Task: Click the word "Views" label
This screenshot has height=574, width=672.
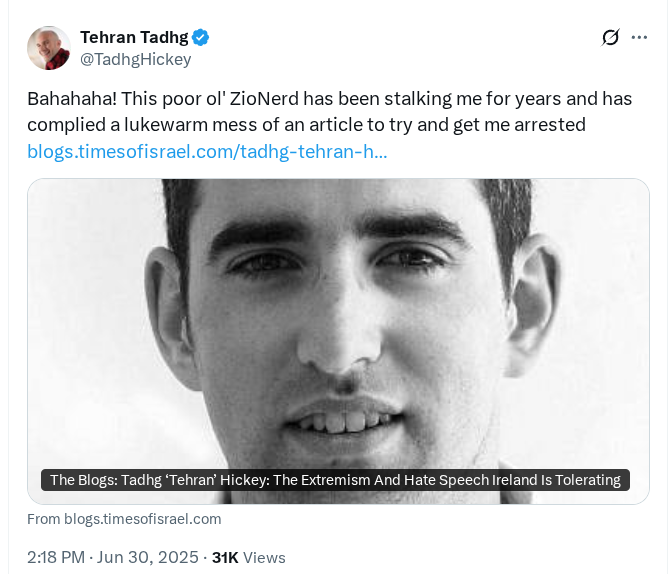Action: pyautogui.click(x=264, y=558)
